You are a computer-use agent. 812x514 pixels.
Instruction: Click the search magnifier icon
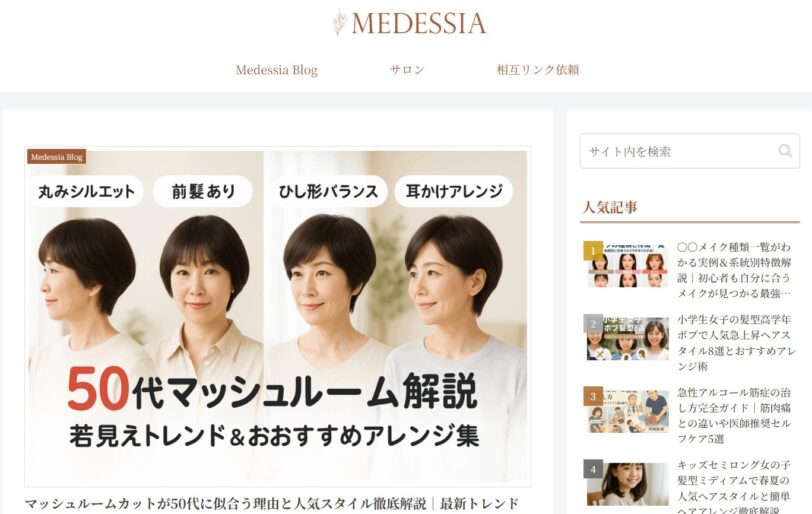[785, 151]
